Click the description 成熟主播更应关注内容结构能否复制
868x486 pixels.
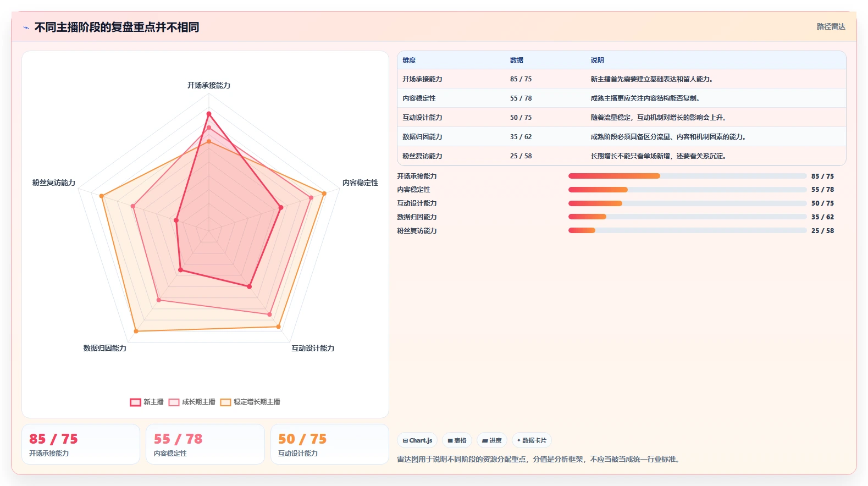[x=645, y=98]
